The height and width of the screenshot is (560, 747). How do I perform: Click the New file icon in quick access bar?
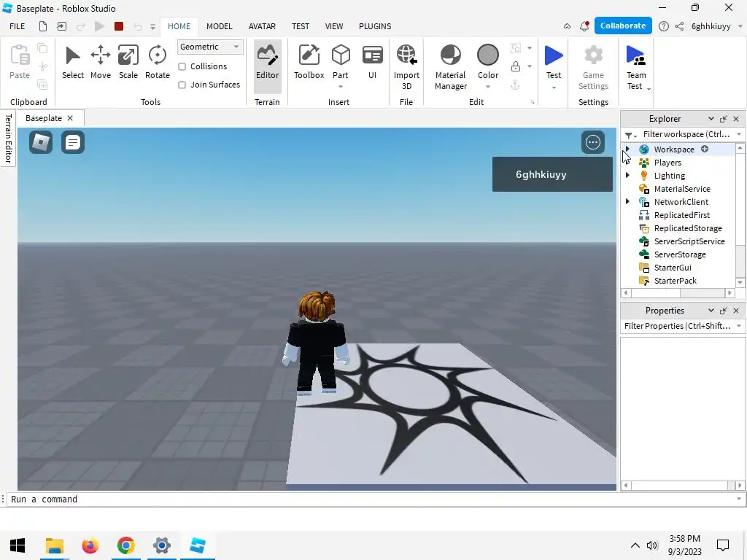[x=43, y=26]
